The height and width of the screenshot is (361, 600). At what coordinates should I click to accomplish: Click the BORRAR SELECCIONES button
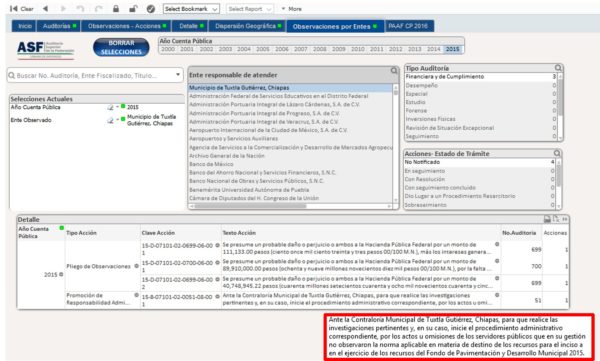point(121,47)
